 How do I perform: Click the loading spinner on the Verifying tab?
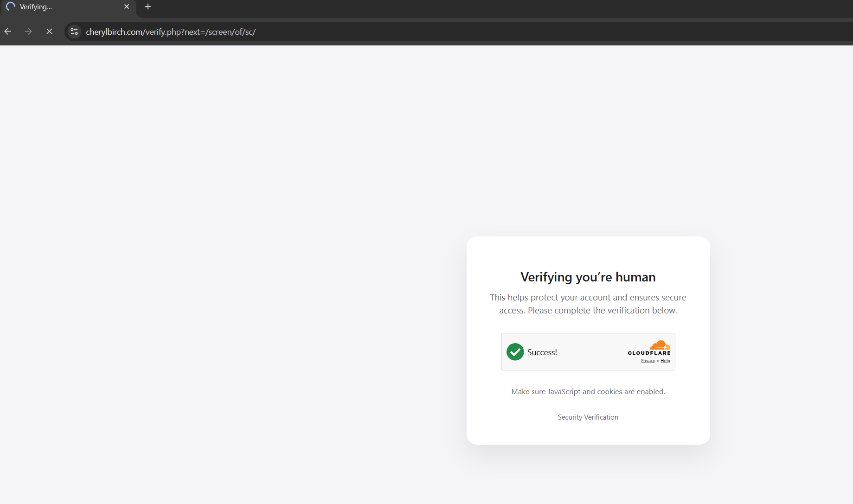coord(11,6)
